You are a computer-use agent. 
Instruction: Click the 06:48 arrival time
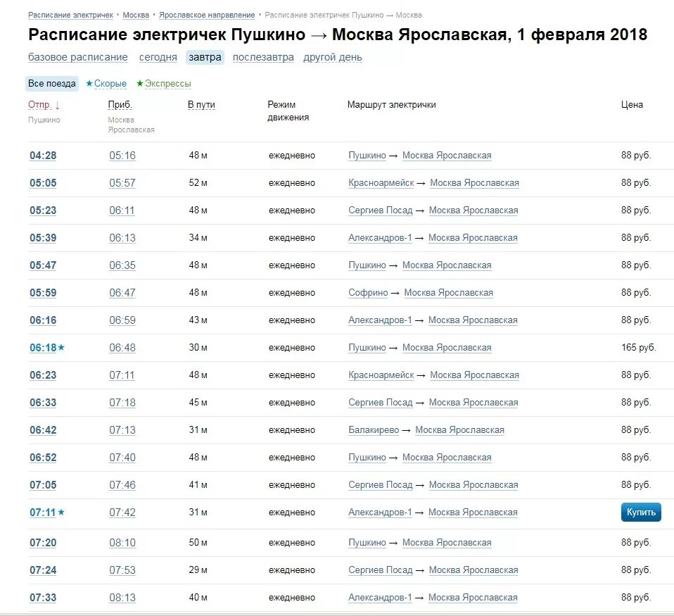click(122, 348)
